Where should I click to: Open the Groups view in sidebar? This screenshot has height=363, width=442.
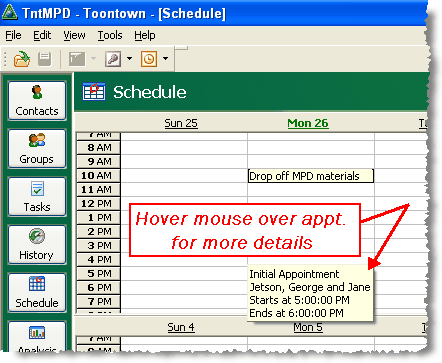pyautogui.click(x=37, y=149)
